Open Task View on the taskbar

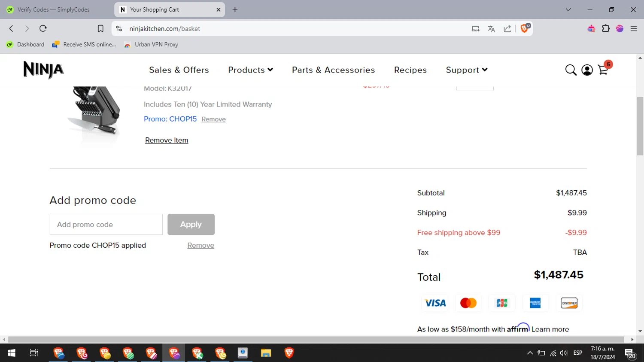[34, 353]
